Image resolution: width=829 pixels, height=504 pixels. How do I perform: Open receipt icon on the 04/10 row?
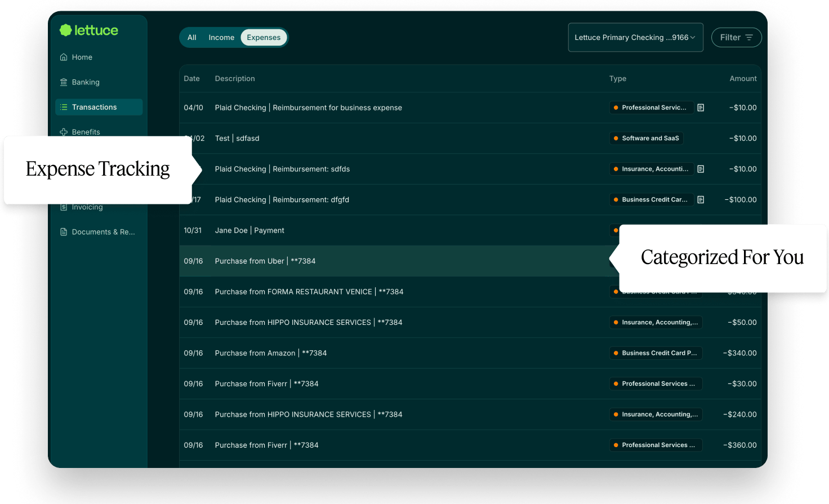click(701, 108)
